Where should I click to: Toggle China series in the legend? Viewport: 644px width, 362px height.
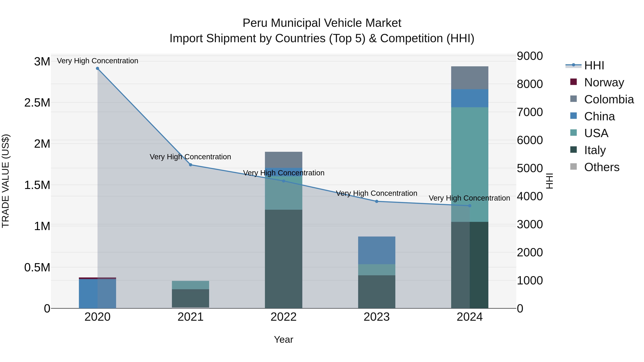coord(592,116)
